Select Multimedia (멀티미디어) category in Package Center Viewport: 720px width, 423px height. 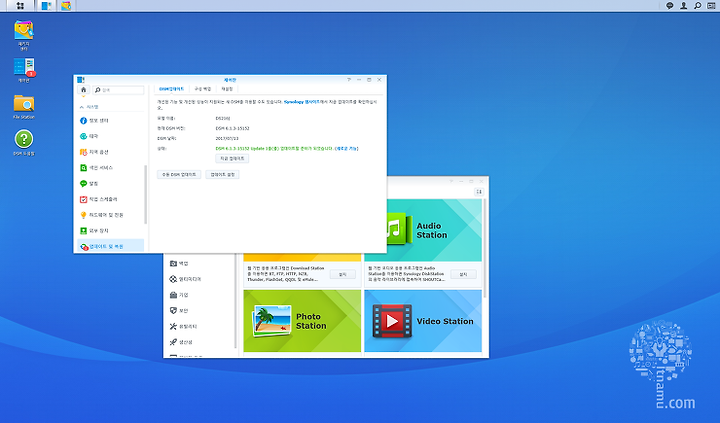(201, 279)
